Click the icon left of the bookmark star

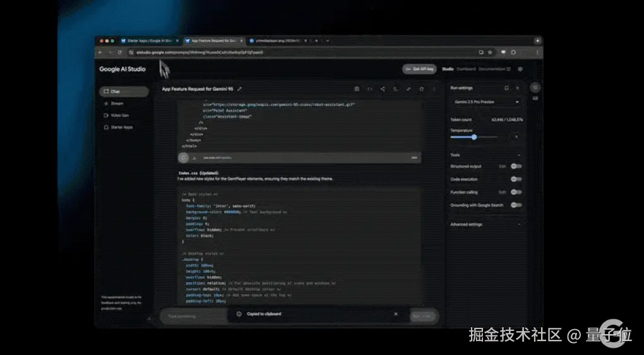point(481,52)
